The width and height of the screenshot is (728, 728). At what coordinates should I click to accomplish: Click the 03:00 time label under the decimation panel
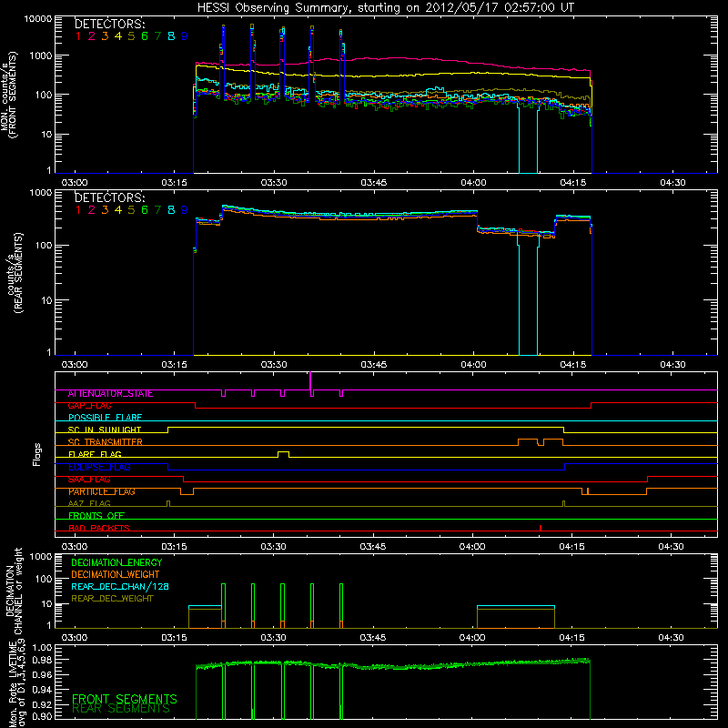click(75, 638)
